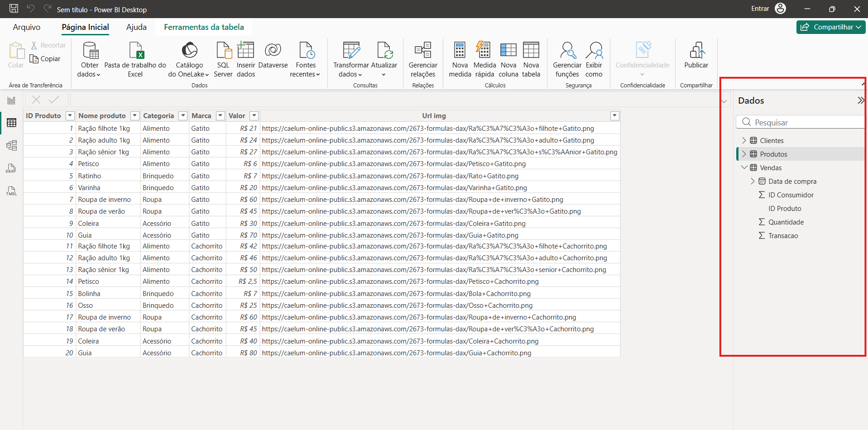Click inside the formula bar

tap(394, 100)
